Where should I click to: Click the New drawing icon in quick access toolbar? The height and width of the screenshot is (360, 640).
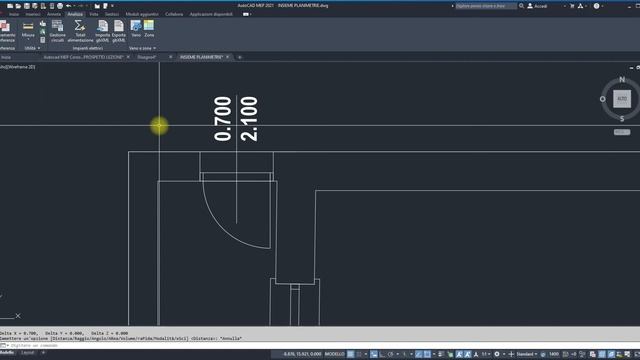[x=10, y=6]
